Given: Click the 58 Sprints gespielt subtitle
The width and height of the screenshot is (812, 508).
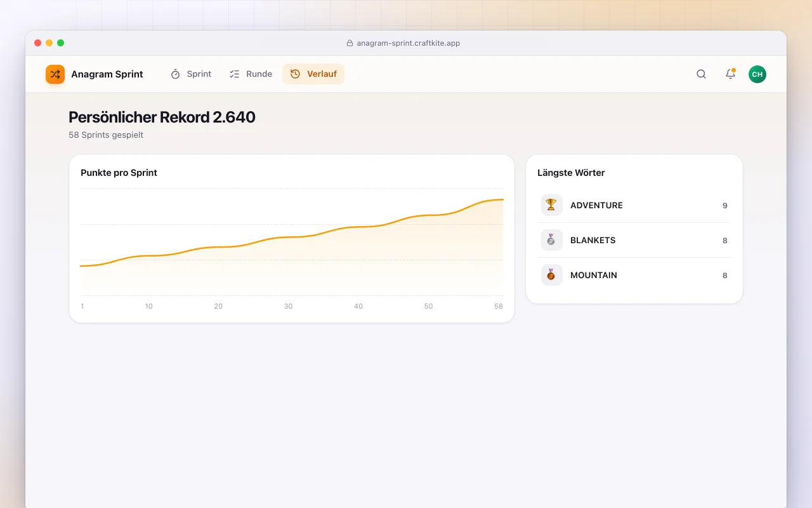Looking at the screenshot, I should tap(106, 135).
